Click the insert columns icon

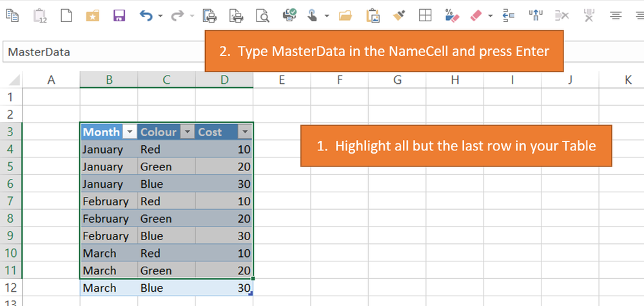tap(536, 15)
